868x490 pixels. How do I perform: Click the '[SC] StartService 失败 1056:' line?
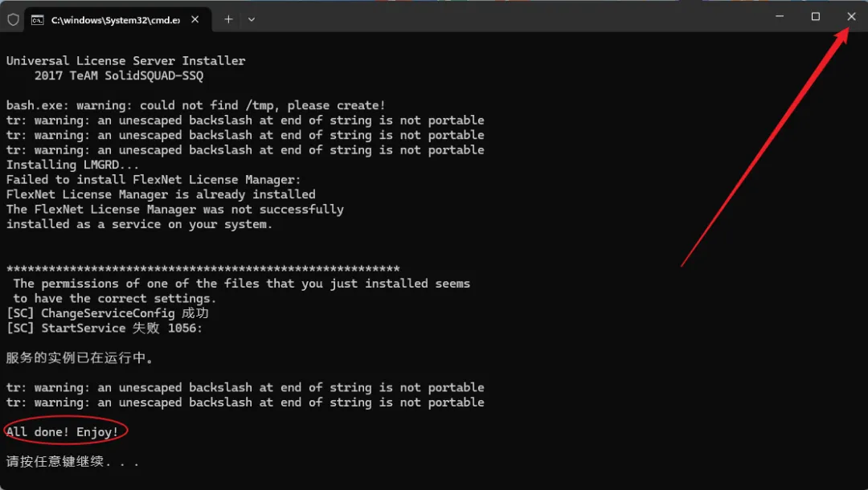point(104,328)
